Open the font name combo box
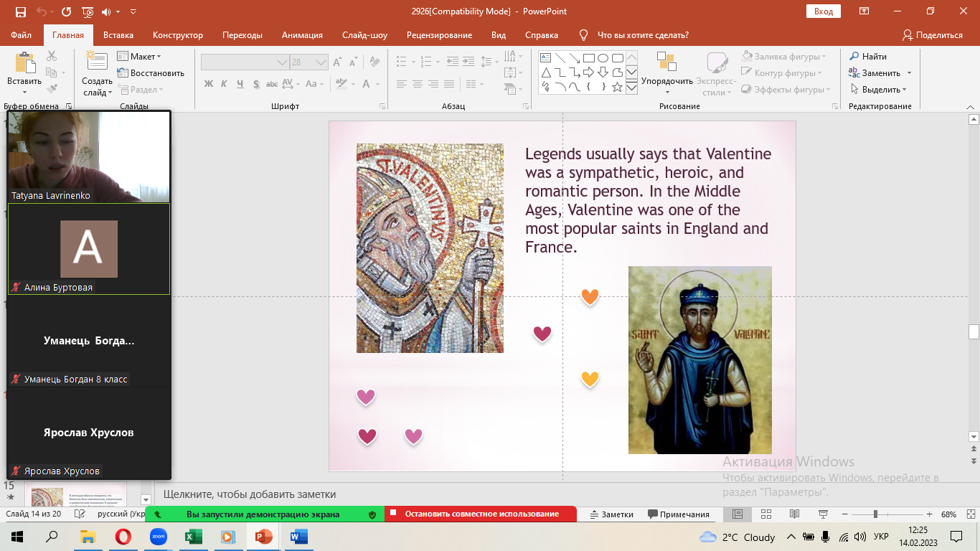Screen dimensions: 980x551 click(245, 62)
